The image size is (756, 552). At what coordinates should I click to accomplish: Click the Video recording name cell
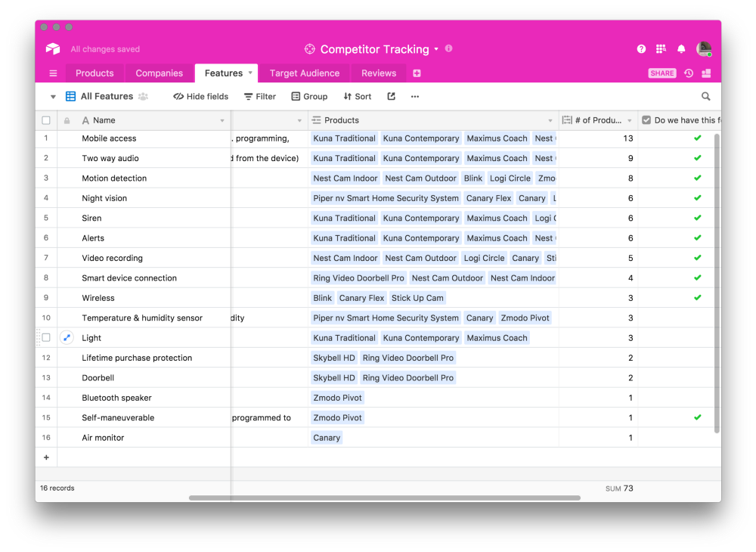coord(144,258)
